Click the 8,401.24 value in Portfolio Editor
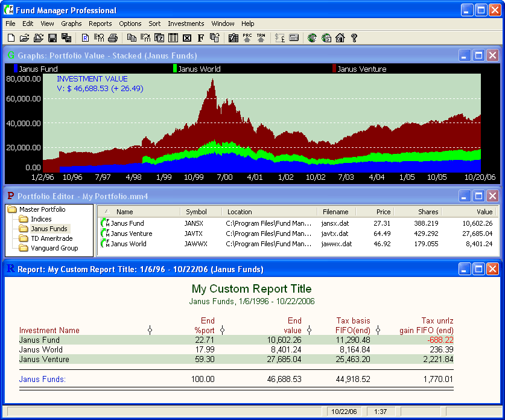The height and width of the screenshot is (420, 505). pos(479,244)
